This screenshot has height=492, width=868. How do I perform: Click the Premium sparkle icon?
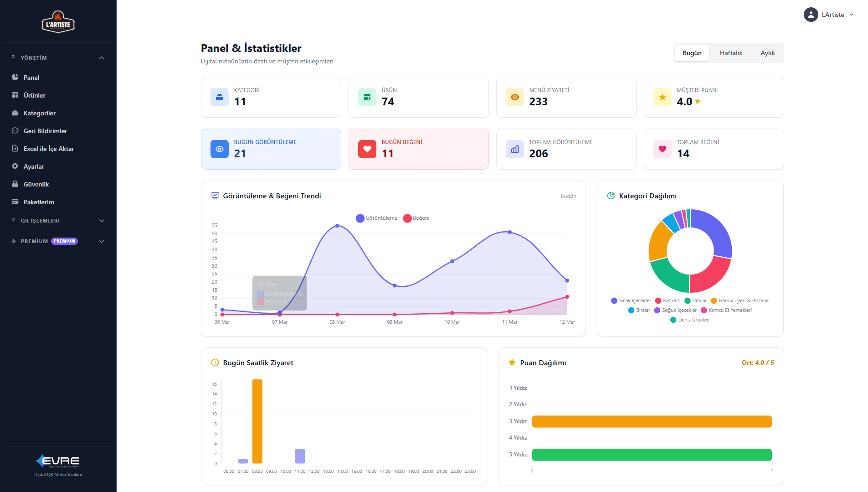(x=14, y=241)
